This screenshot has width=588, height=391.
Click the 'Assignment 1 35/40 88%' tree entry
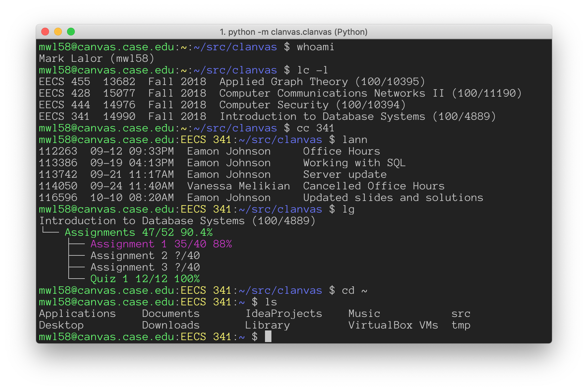[161, 244]
